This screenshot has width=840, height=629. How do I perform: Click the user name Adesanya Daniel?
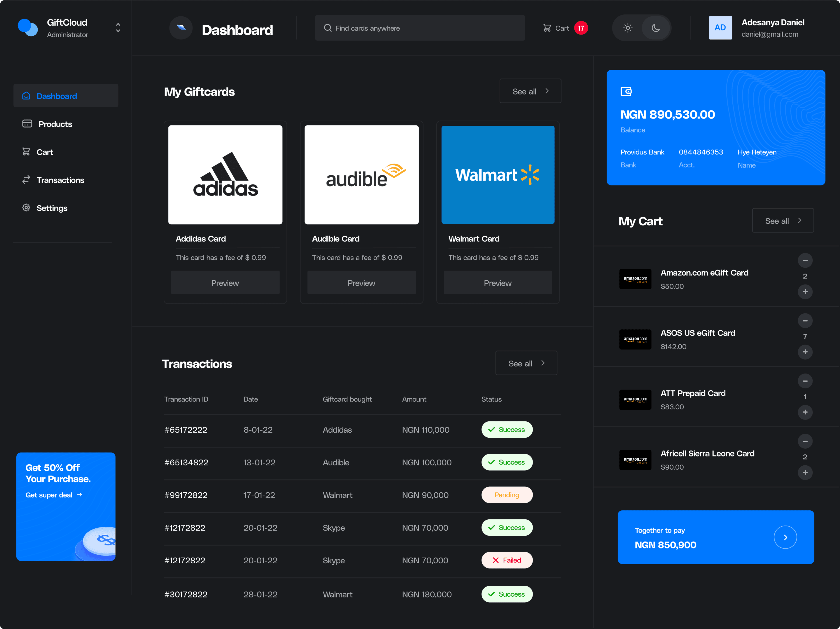click(773, 22)
